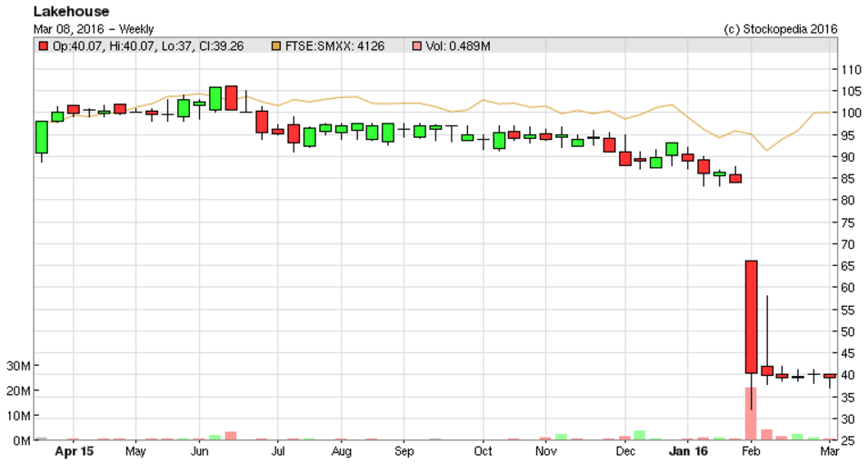The image size is (868, 474).
Task: Click the '100' price axis label
Action: pos(852,113)
